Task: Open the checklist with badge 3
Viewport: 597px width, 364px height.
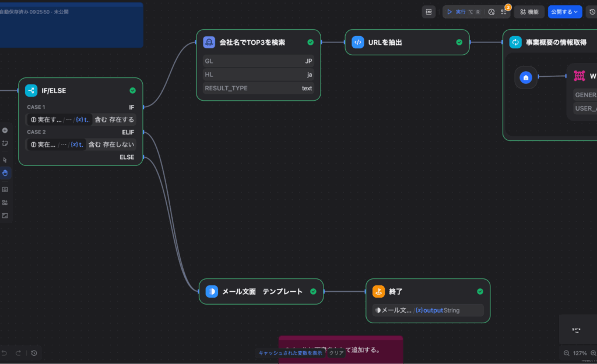Action: point(504,12)
